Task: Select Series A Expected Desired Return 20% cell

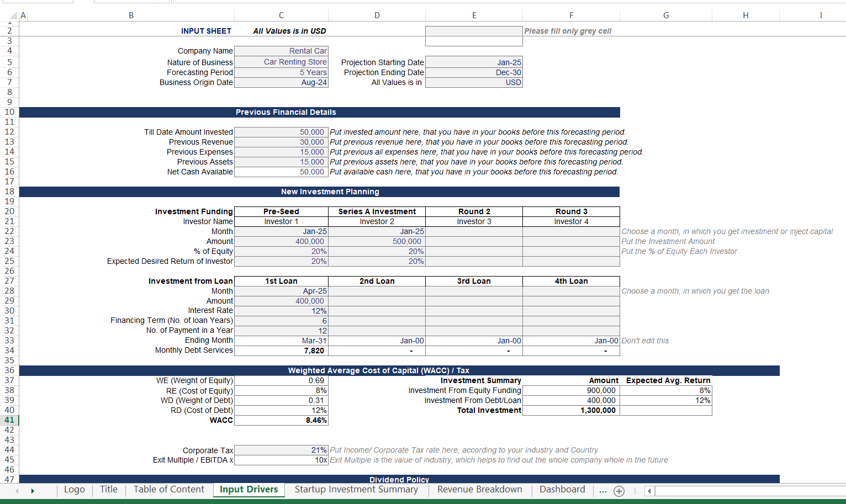Action: (x=377, y=261)
